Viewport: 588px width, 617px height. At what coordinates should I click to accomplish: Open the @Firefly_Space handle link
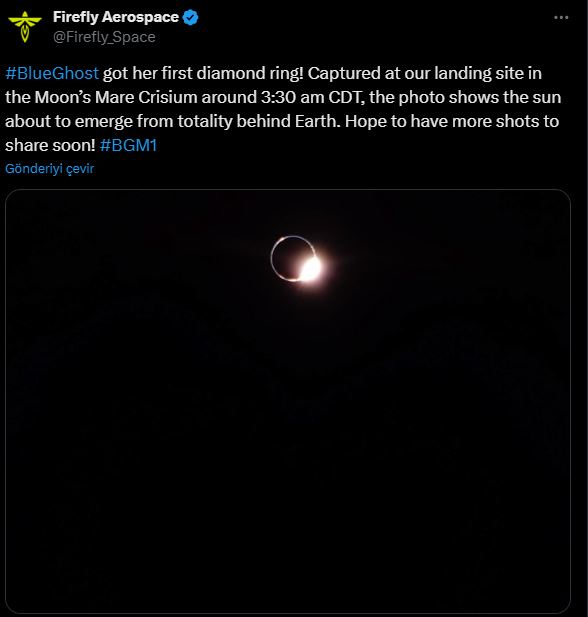[x=104, y=37]
